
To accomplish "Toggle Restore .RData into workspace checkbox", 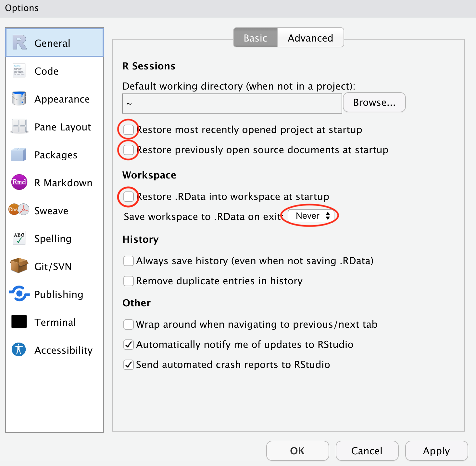I will (129, 197).
